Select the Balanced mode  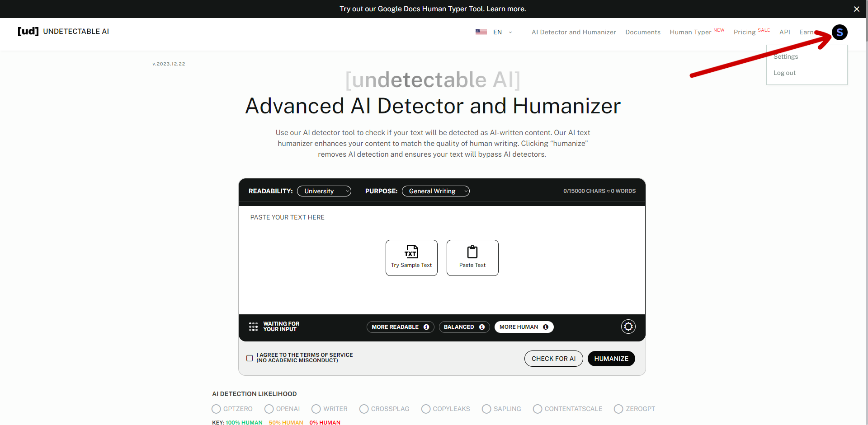464,327
